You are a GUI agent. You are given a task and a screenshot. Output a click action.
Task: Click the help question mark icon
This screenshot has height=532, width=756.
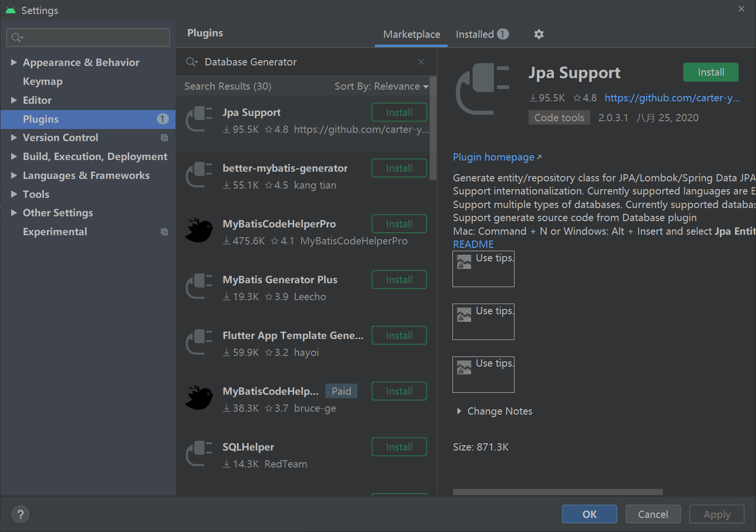point(20,514)
